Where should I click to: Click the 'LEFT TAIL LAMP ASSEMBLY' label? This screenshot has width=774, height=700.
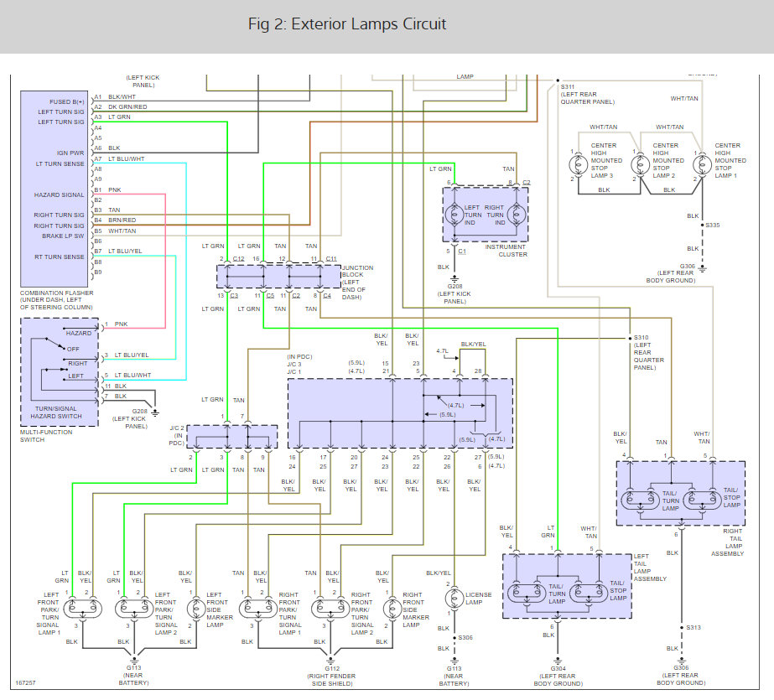tap(650, 568)
